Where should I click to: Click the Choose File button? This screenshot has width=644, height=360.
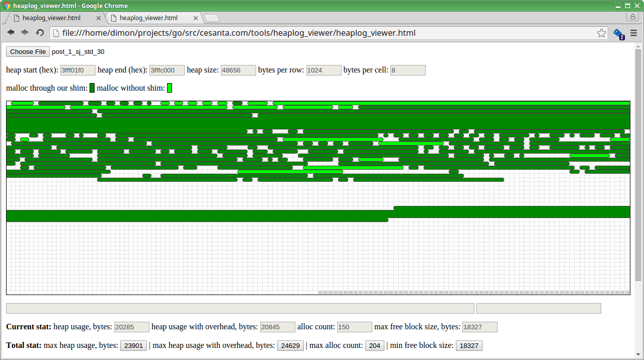tap(28, 52)
